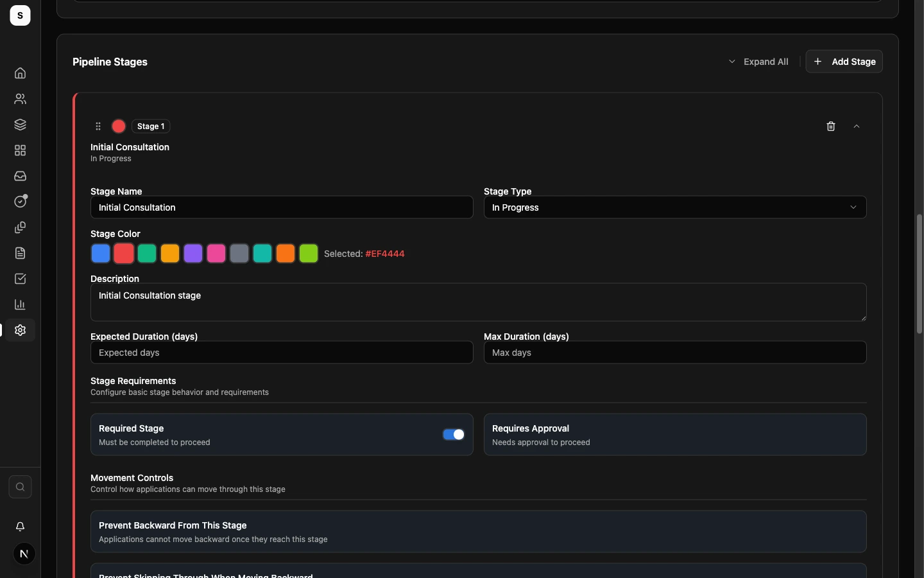Click the Movement Controls section heading
The image size is (924, 578).
[132, 478]
